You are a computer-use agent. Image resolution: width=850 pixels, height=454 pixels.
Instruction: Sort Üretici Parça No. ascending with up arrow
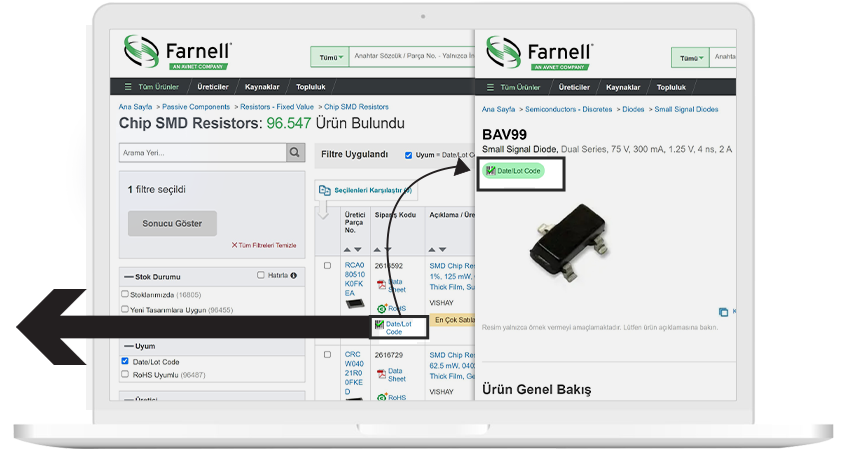point(347,250)
